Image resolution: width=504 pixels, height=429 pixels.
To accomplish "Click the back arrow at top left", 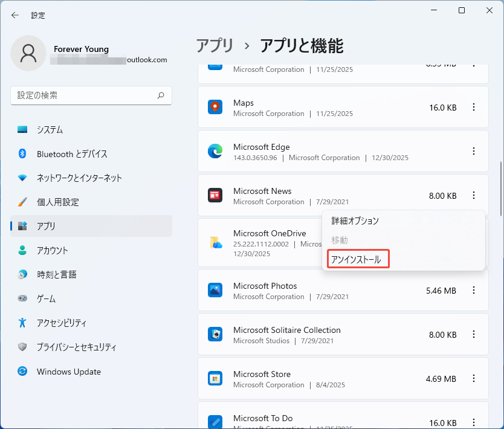I will coord(15,15).
